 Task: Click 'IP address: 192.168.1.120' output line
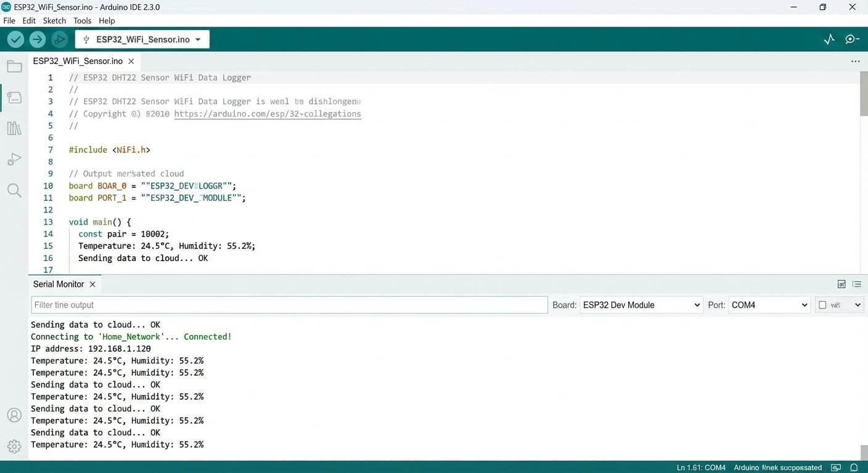[x=91, y=349]
